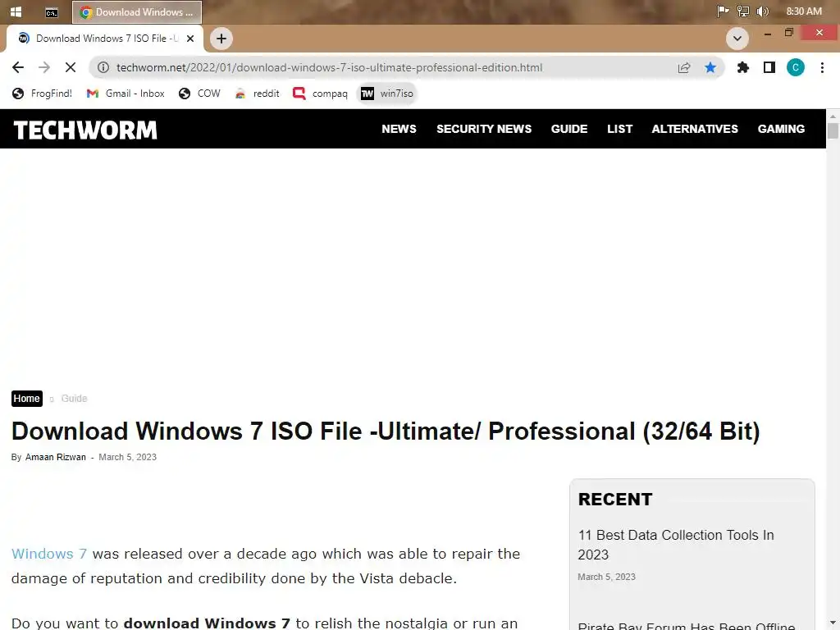This screenshot has height=630, width=840.
Task: Toggle the bookmark star
Action: [710, 67]
